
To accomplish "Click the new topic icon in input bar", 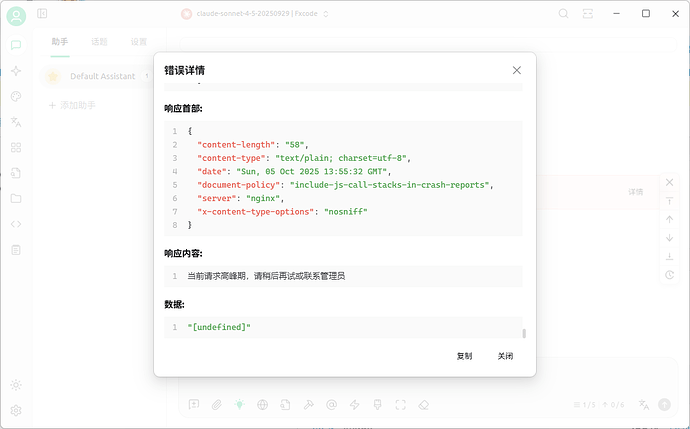I will tap(194, 405).
